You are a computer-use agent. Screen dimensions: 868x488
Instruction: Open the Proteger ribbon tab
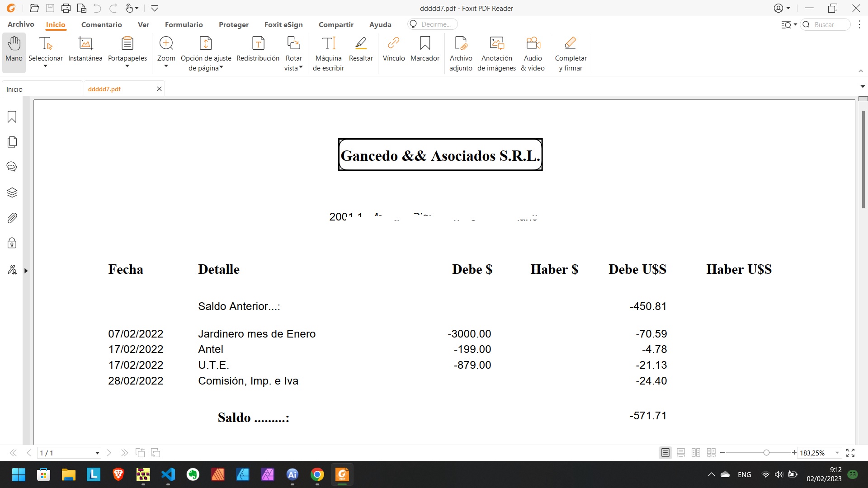pyautogui.click(x=233, y=24)
